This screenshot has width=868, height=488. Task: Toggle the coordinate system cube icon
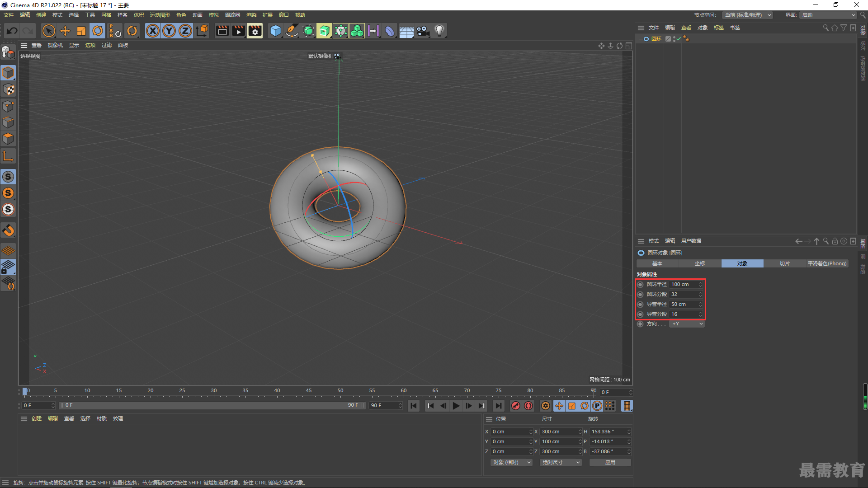(202, 31)
